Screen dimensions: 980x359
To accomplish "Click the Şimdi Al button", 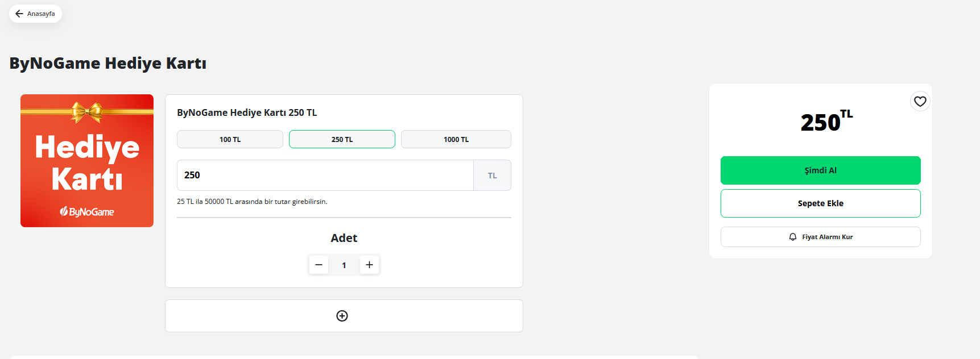I will pyautogui.click(x=820, y=170).
